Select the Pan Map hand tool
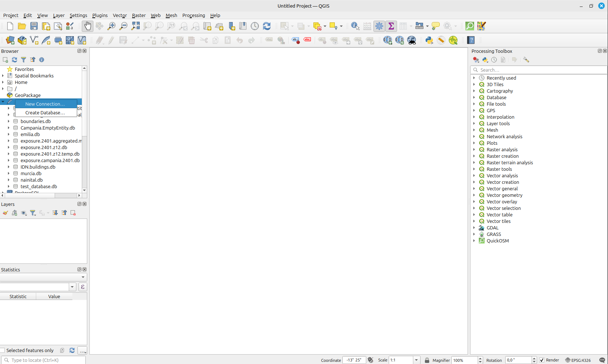The width and height of the screenshot is (608, 364). (x=88, y=26)
